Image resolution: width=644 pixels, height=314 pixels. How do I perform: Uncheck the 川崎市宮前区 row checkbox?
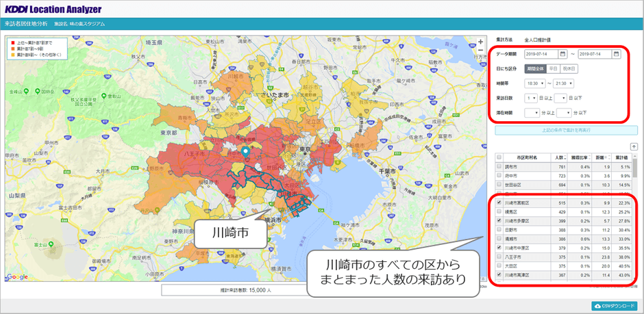pos(498,204)
